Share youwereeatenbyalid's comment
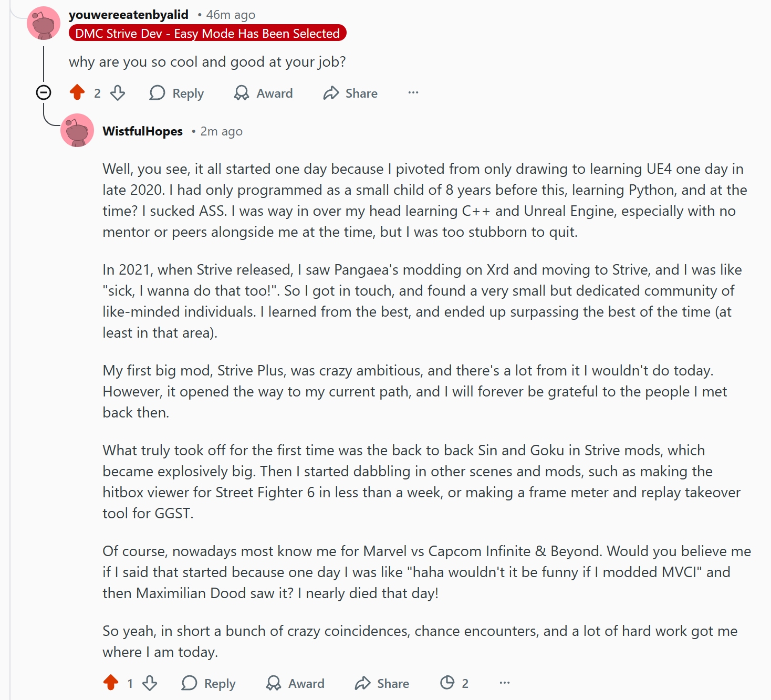Screen dimensions: 771x700 point(350,93)
